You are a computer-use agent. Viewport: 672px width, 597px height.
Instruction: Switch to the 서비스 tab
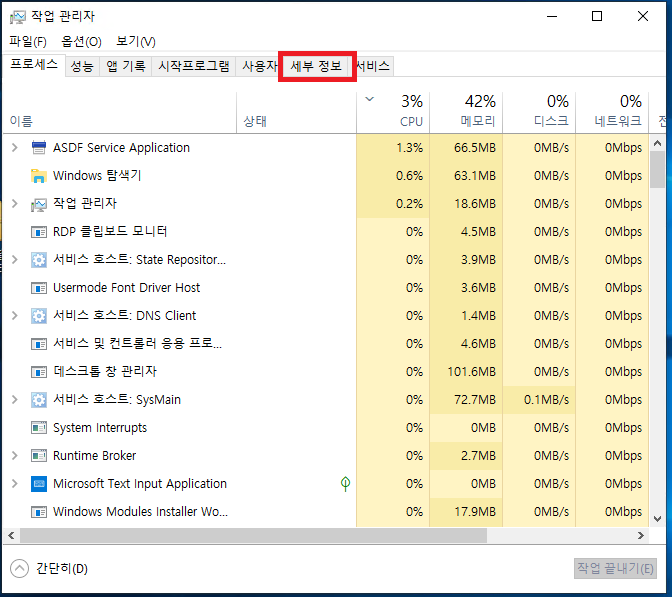coord(373,66)
